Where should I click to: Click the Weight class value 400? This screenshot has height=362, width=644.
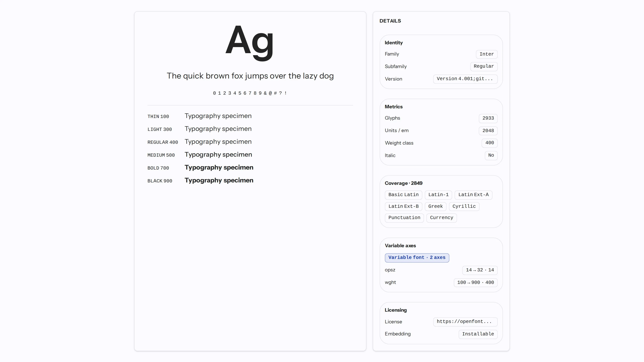point(489,143)
